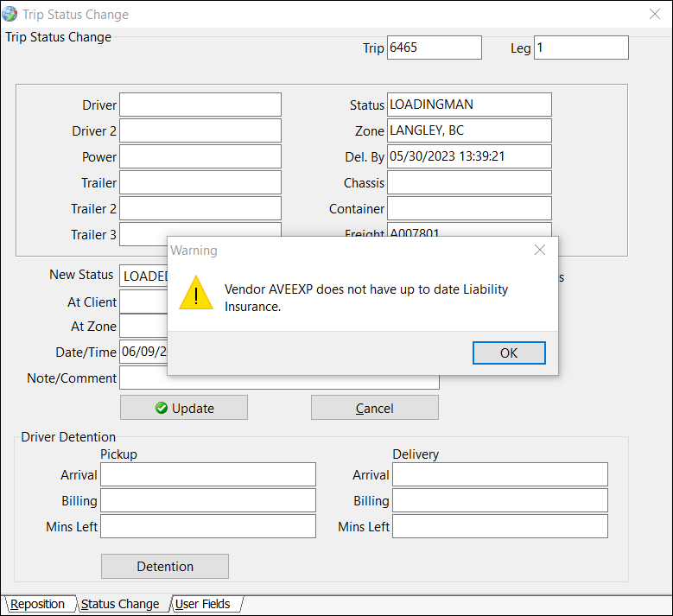Click OK in the Warning dialog

coord(509,352)
